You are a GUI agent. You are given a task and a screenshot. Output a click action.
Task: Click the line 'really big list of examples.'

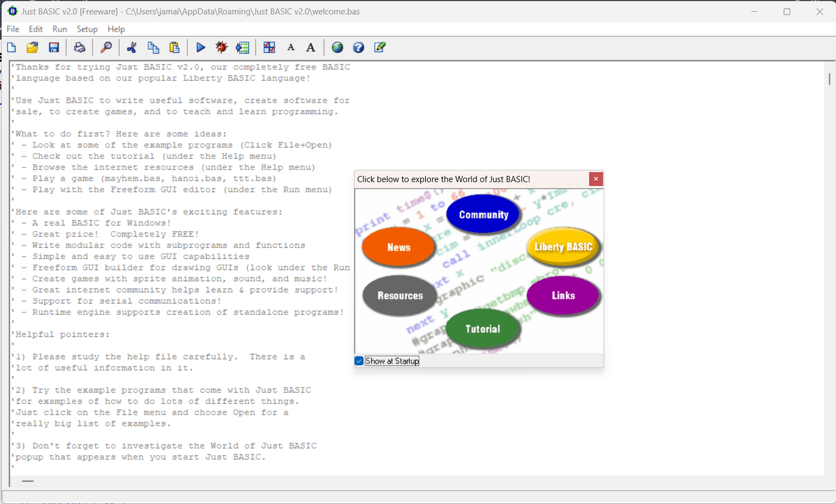[x=91, y=424]
